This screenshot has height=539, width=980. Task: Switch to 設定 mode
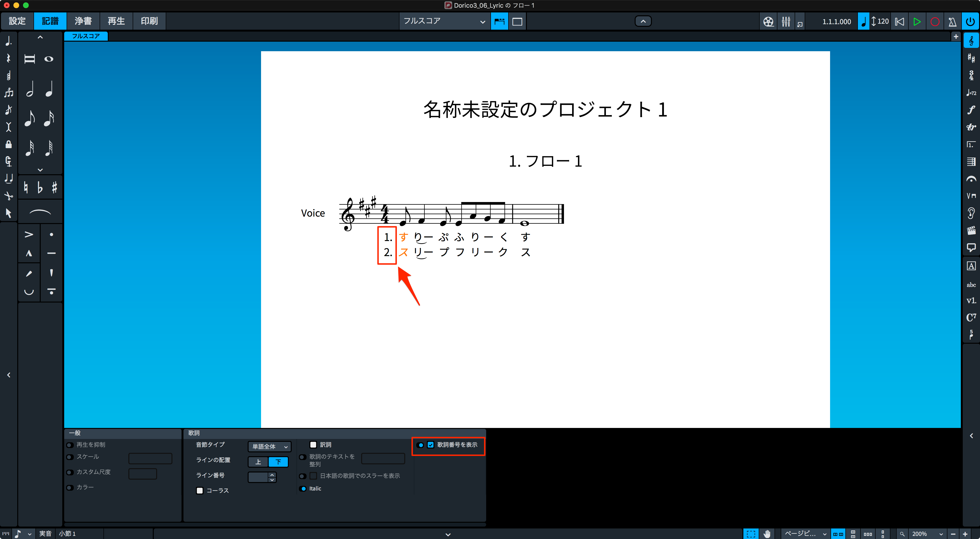(x=17, y=21)
